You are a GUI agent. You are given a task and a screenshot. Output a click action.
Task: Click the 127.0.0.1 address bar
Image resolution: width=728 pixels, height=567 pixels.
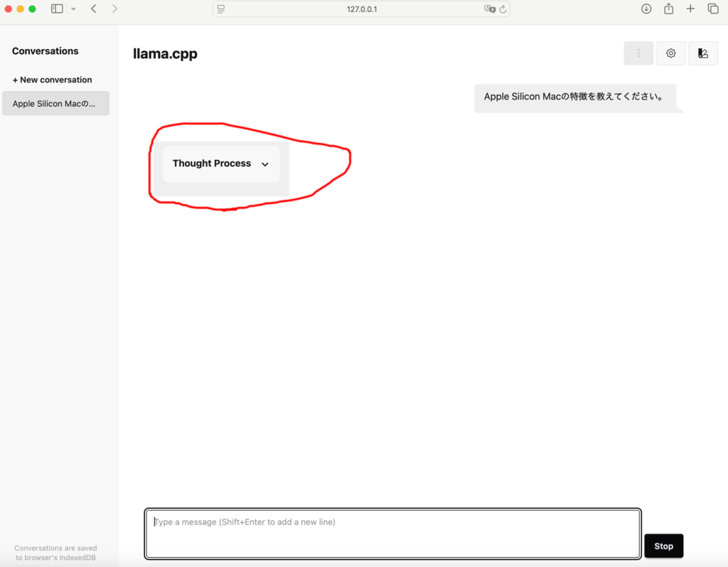tap(361, 9)
